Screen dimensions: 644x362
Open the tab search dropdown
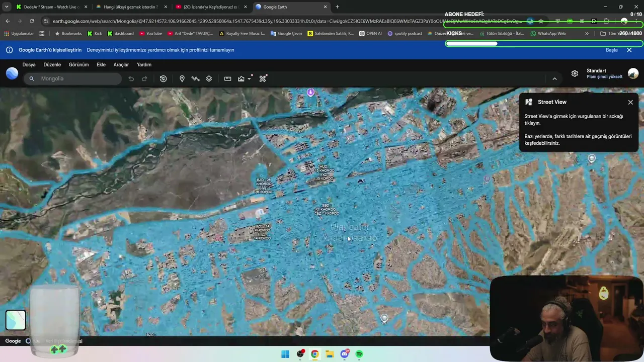click(x=7, y=7)
